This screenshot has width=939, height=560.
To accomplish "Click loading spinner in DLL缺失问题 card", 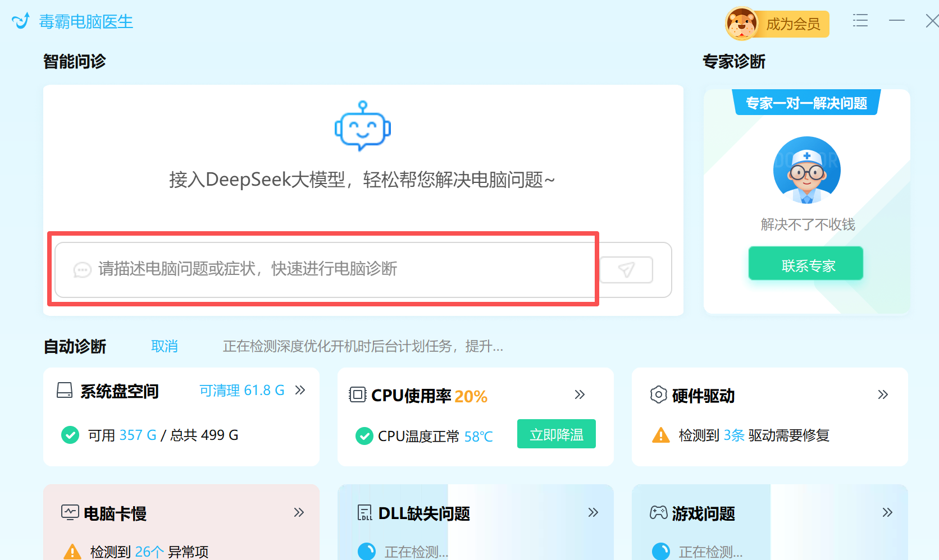I will (367, 551).
